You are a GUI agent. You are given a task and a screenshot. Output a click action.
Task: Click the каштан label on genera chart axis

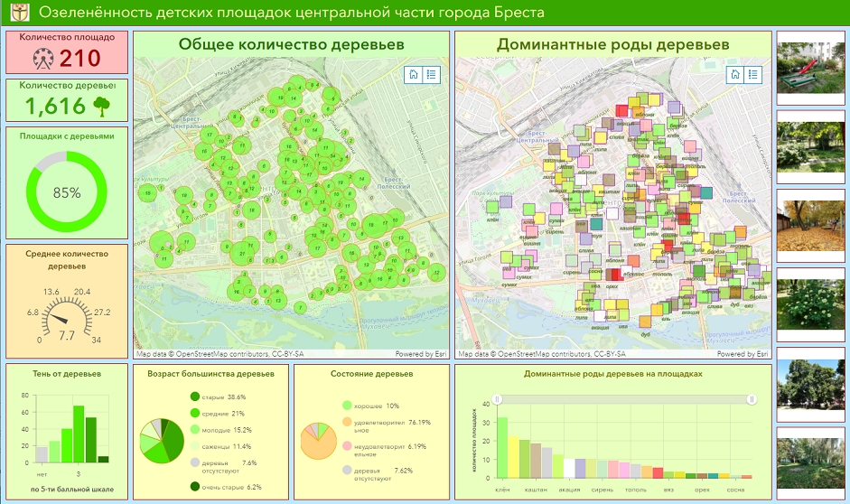[536, 490]
